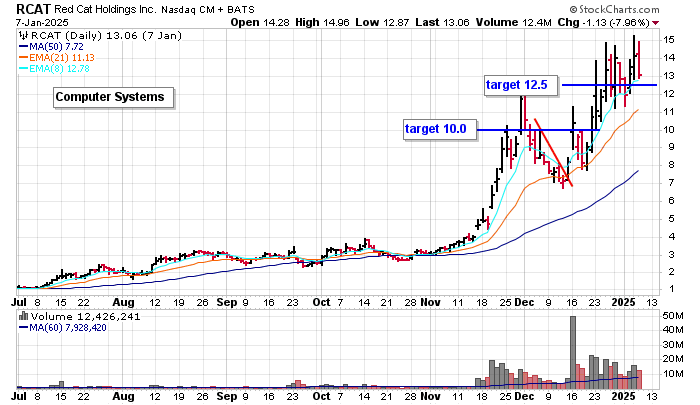Click the 10M volume axis label
The height and width of the screenshot is (405, 700).
(673, 374)
